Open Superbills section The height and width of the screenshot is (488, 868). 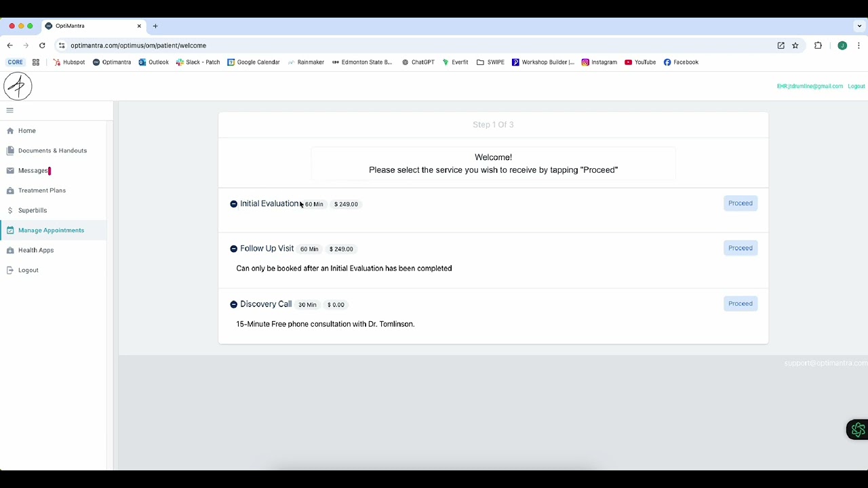pos(33,211)
